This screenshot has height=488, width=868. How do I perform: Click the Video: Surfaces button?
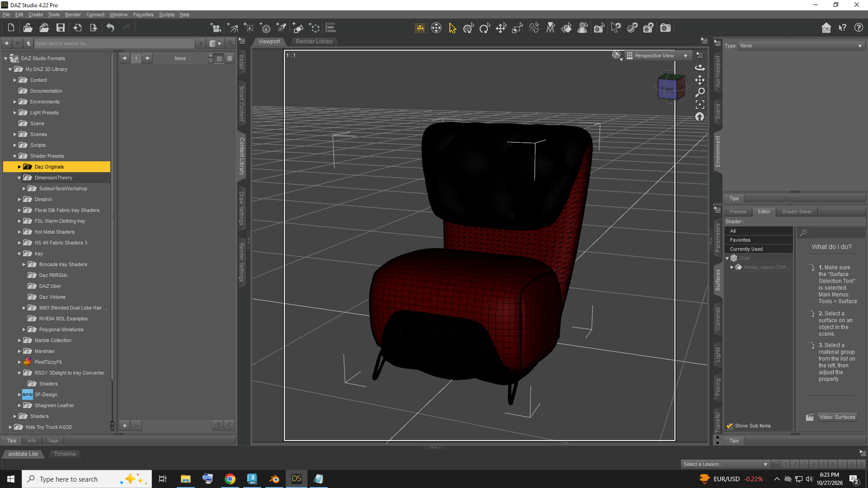click(837, 417)
